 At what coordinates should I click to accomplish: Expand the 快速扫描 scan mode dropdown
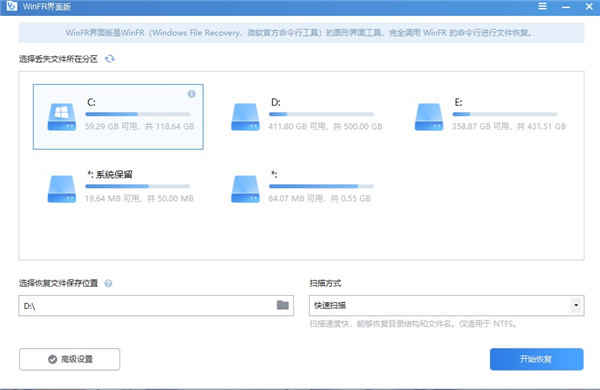[446, 305]
